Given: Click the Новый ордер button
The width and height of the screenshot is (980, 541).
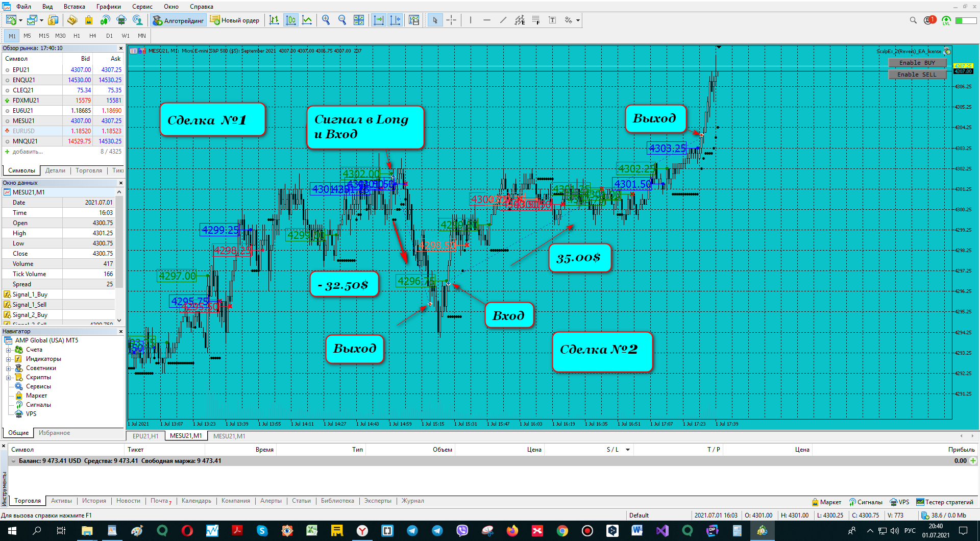Looking at the screenshot, I should click(x=235, y=20).
